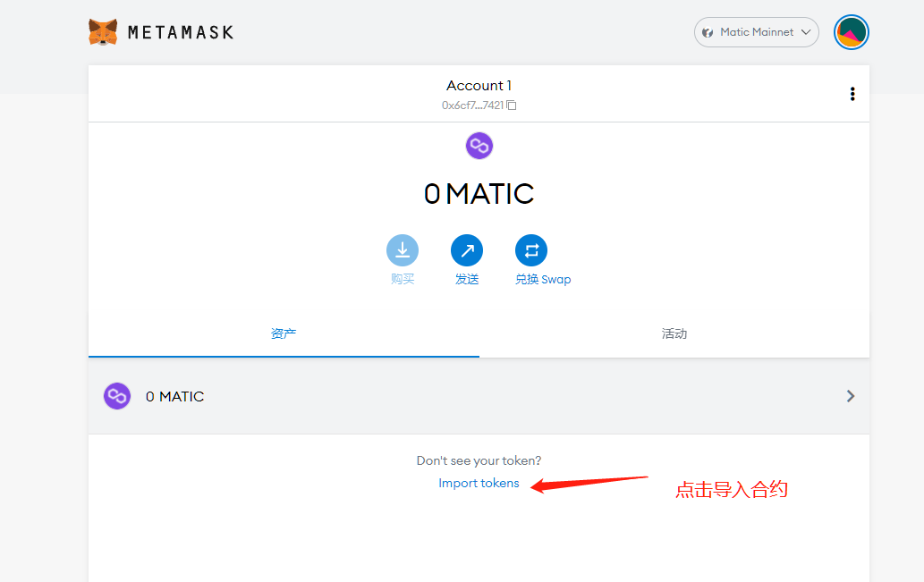Click the 0 MATIC balance heading
924x582 pixels.
tap(479, 194)
